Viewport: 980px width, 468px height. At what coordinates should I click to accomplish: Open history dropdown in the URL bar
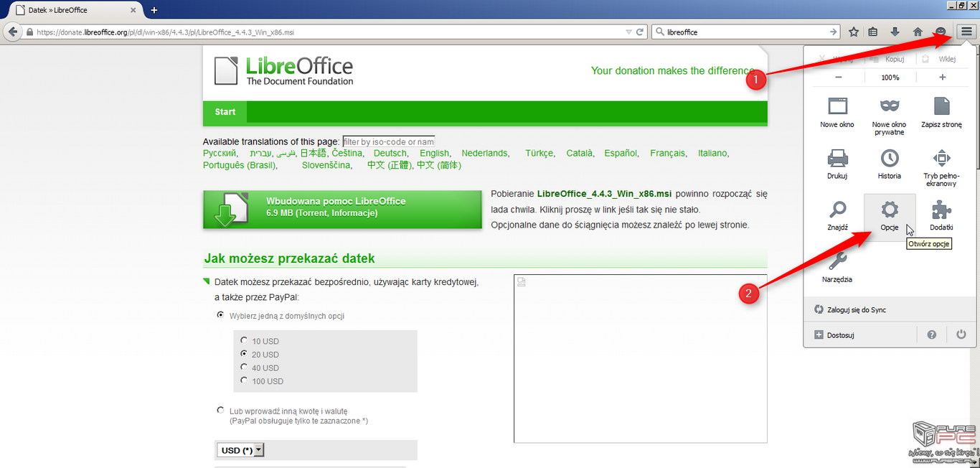pos(628,32)
